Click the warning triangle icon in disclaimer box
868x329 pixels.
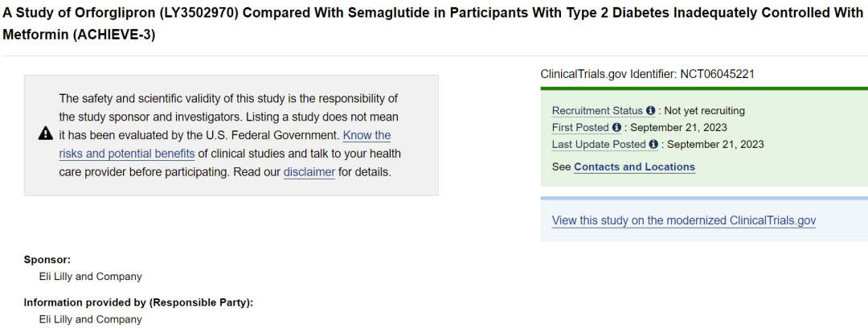(46, 134)
